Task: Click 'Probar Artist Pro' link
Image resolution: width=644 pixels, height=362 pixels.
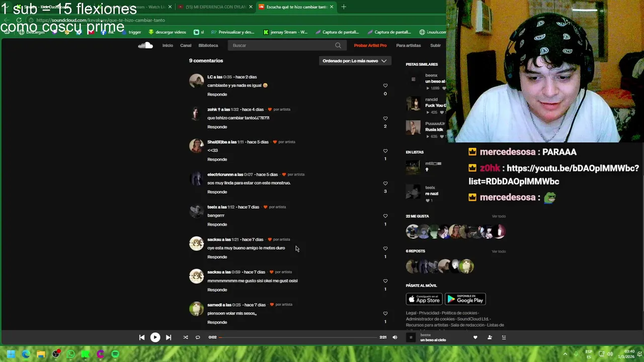Action: click(370, 45)
